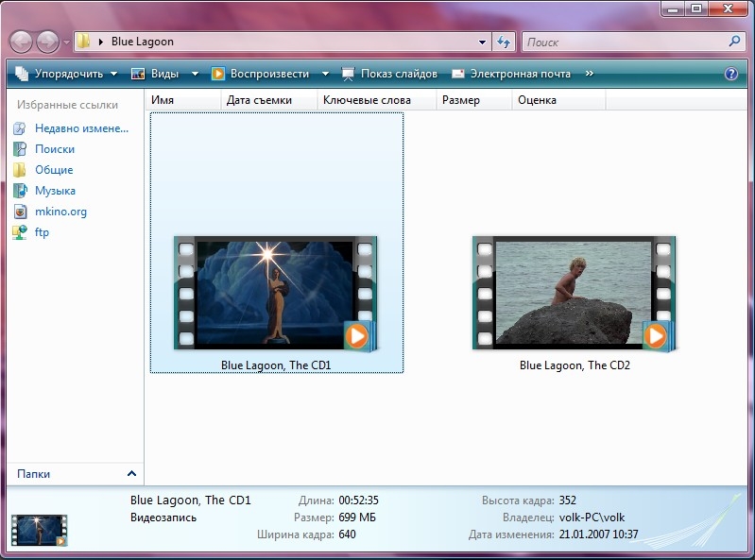Open the address bar history dropdown
Viewport: 755px width, 560px height.
[482, 42]
